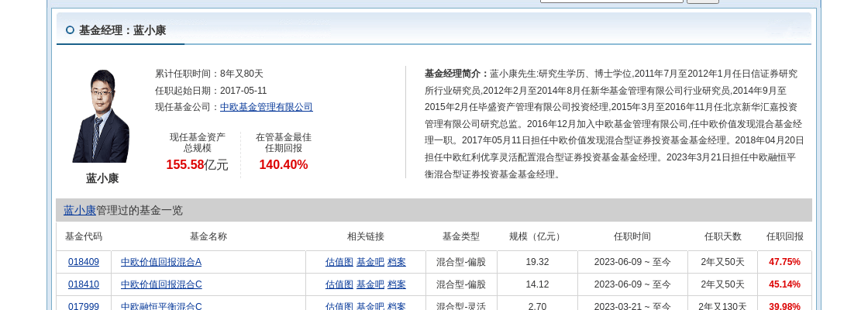The image size is (868, 310).
Task: Click the 在管基金最佳任期回报 label
Action: (284, 143)
